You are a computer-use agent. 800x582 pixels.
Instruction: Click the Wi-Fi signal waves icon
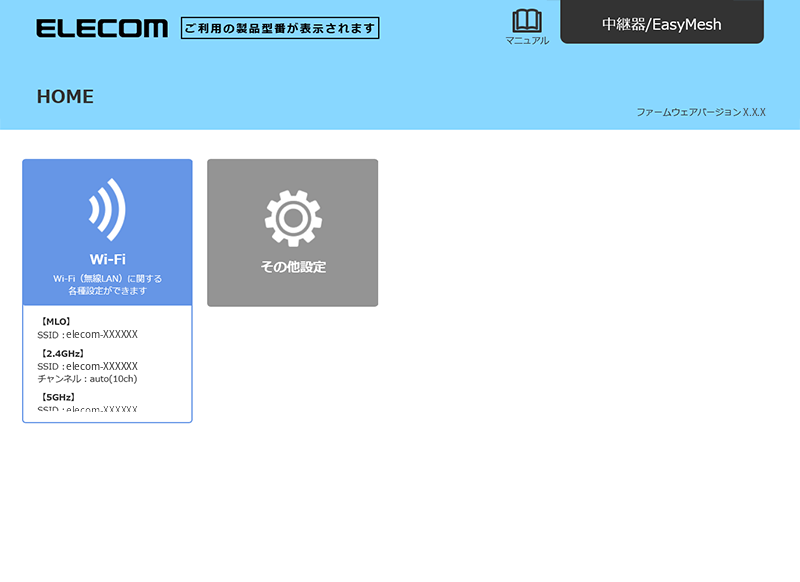[107, 210]
